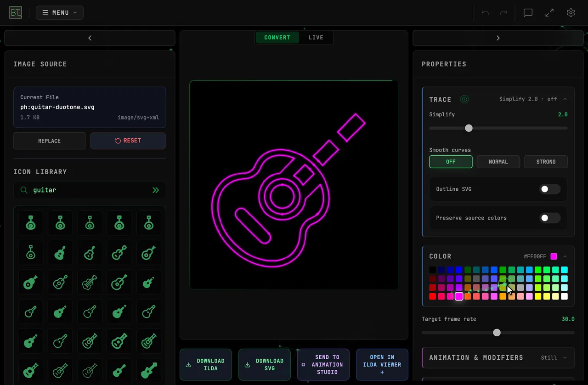Click the right arrow panel bar

click(498, 38)
